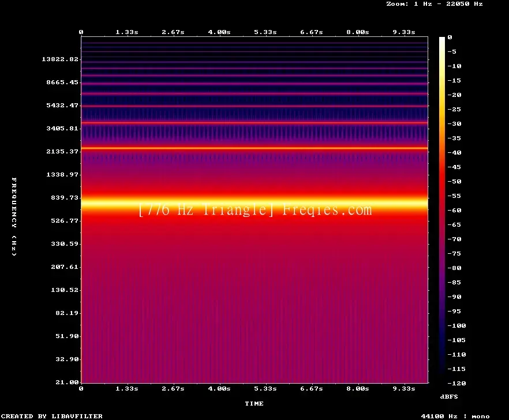Screen dimensions: 509x420
Task: Click the bright yellow 776 Hz fundamental band
Action: pyautogui.click(x=254, y=204)
